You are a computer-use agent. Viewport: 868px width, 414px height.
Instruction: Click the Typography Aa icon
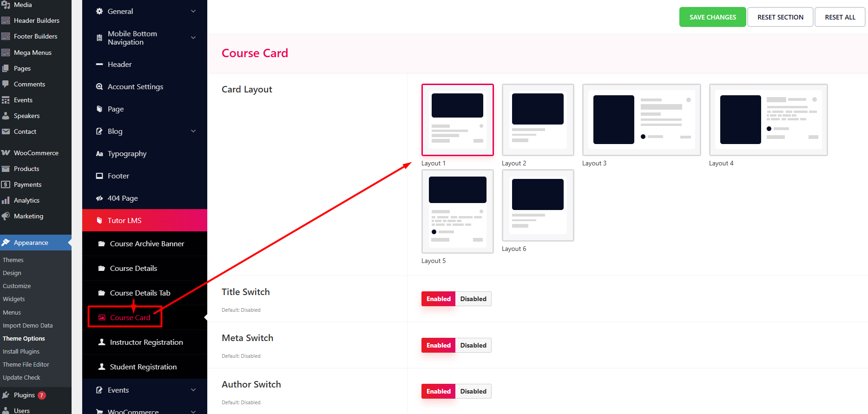[99, 154]
